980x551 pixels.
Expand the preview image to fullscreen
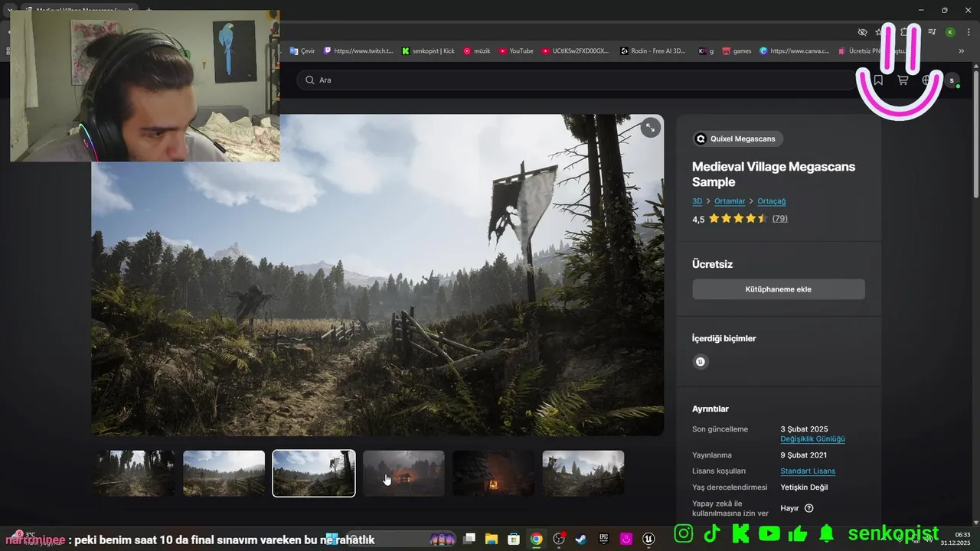[x=650, y=128]
